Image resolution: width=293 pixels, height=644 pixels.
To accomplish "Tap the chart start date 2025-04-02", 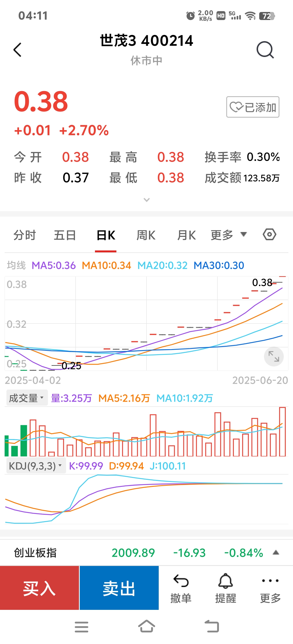I will click(x=33, y=380).
